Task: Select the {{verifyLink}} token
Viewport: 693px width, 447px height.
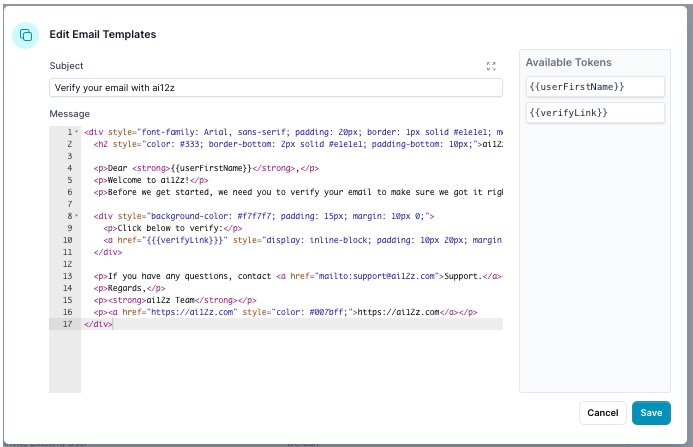Action: pyautogui.click(x=595, y=113)
